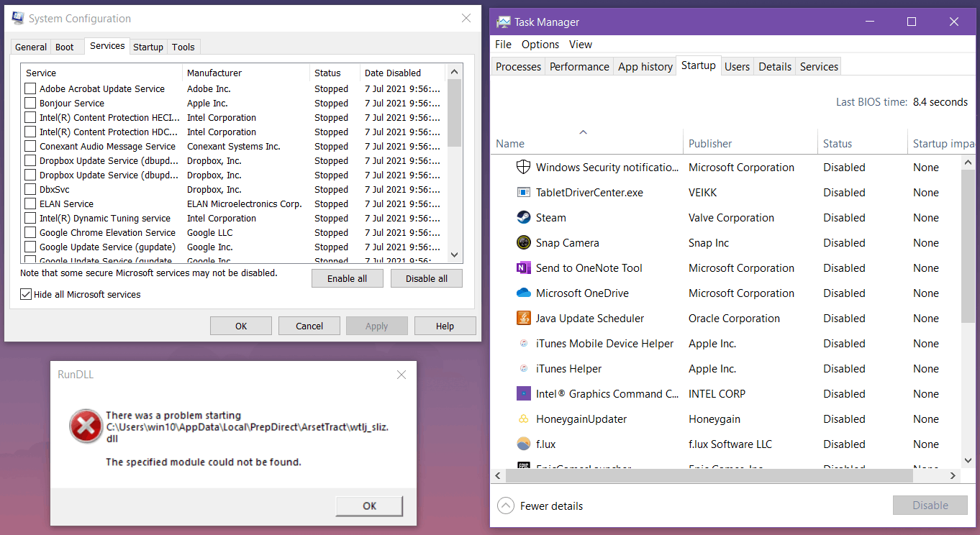This screenshot has height=535, width=980.
Task: Click the Send to OneNote Tool icon
Action: (x=524, y=267)
